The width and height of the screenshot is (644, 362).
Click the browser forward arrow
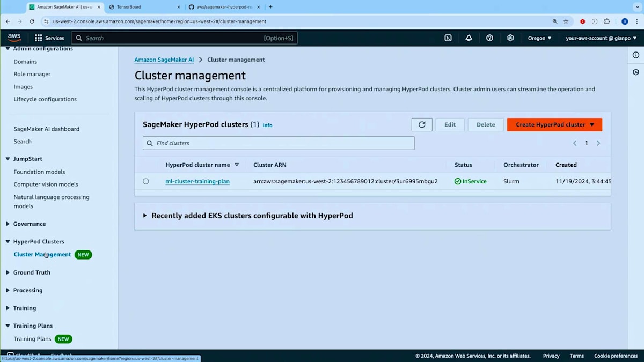click(x=20, y=21)
